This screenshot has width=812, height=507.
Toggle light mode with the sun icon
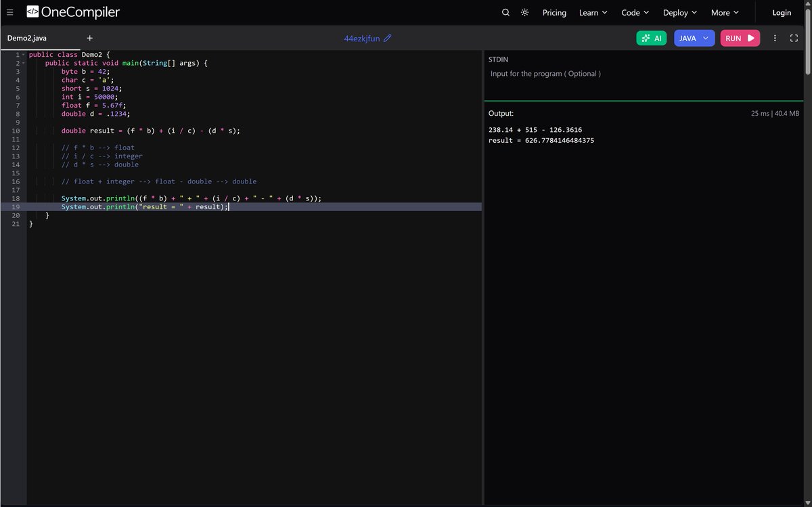point(524,12)
